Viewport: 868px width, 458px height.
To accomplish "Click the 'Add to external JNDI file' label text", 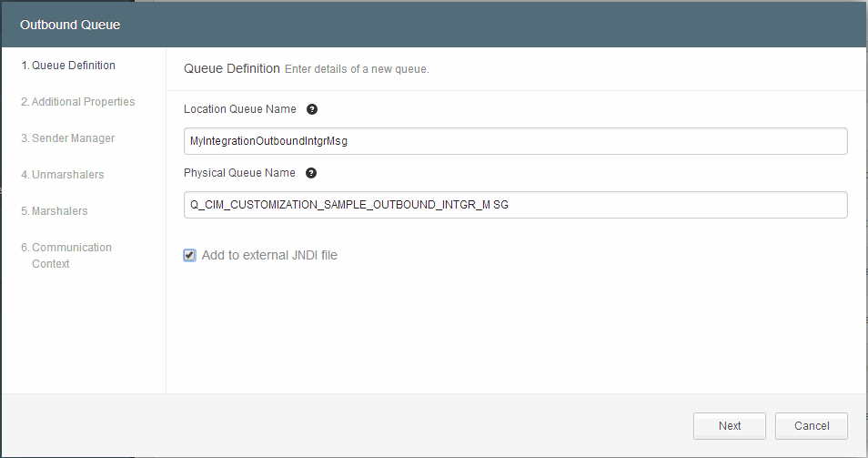I will [269, 255].
